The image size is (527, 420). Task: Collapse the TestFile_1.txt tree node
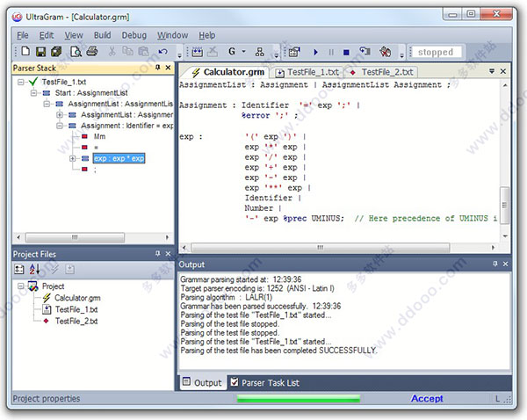21,82
